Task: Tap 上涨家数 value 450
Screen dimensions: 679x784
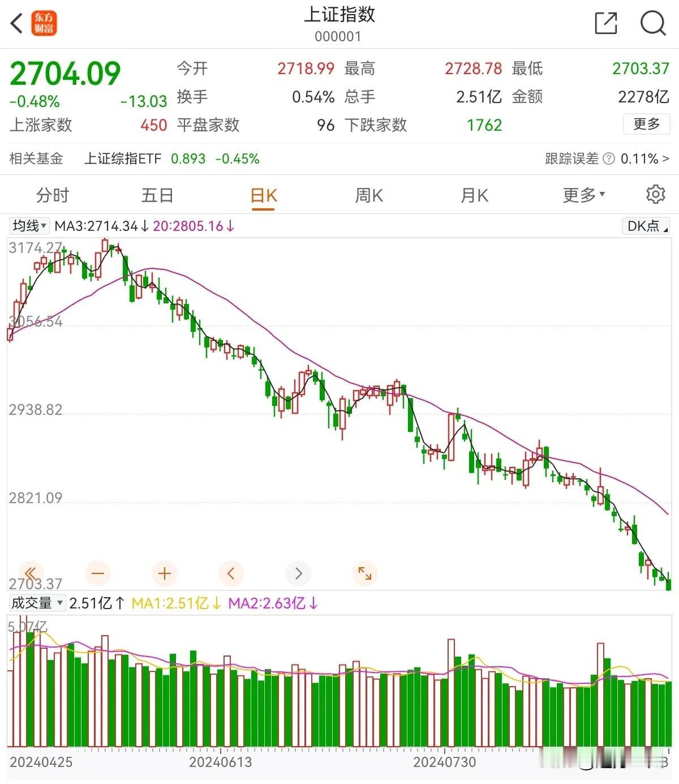Action: click(154, 125)
